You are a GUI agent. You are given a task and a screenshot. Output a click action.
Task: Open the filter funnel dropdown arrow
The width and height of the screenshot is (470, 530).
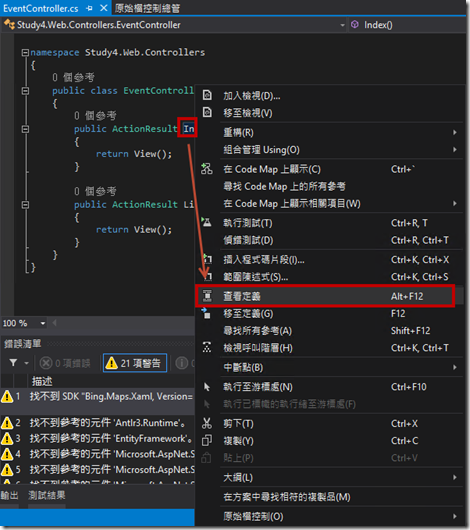[x=26, y=363]
